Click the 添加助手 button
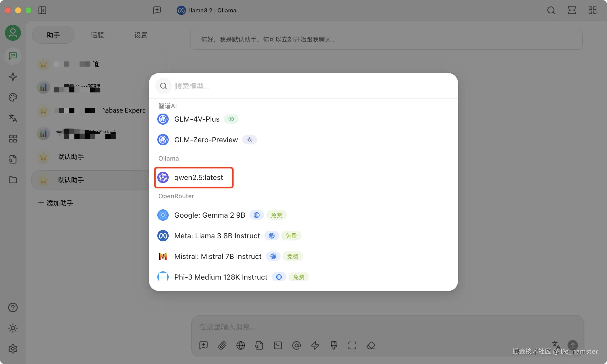The image size is (607, 364). pos(56,203)
